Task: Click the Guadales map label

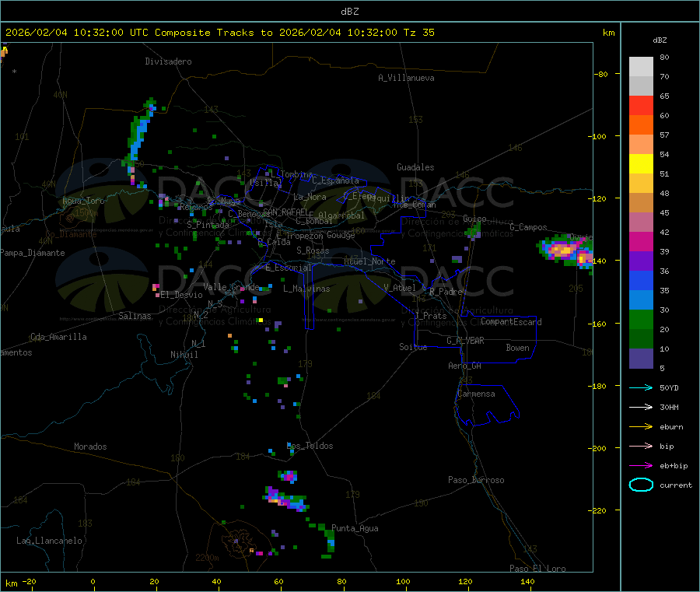Action: click(x=415, y=167)
